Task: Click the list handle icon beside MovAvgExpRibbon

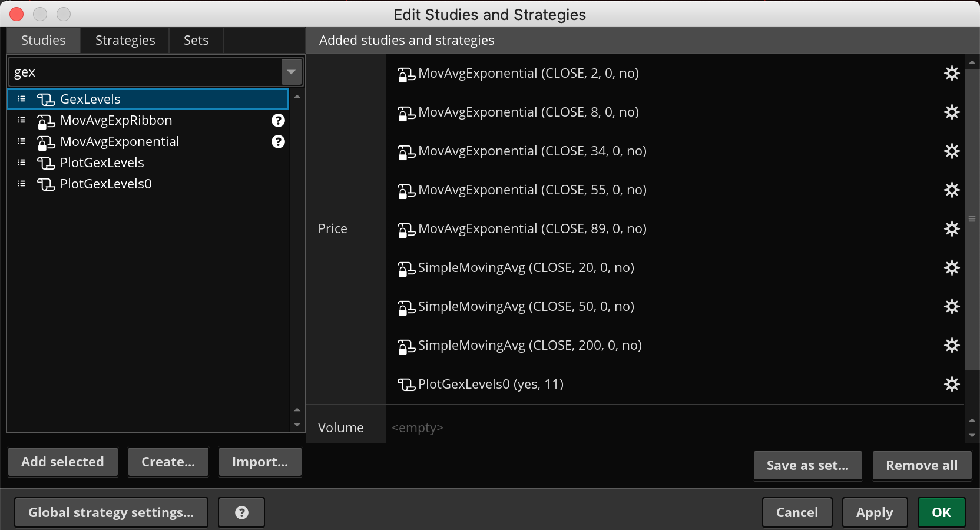Action: pos(22,120)
